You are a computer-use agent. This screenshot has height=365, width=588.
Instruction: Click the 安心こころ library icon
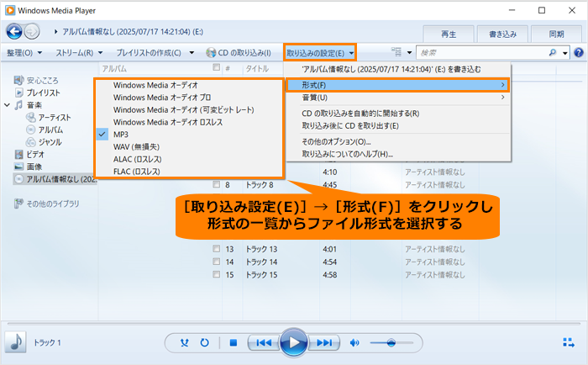coord(18,81)
